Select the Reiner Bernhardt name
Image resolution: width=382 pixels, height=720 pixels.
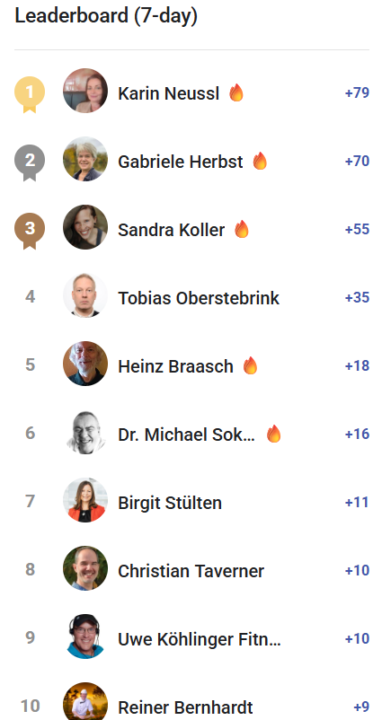pos(185,707)
